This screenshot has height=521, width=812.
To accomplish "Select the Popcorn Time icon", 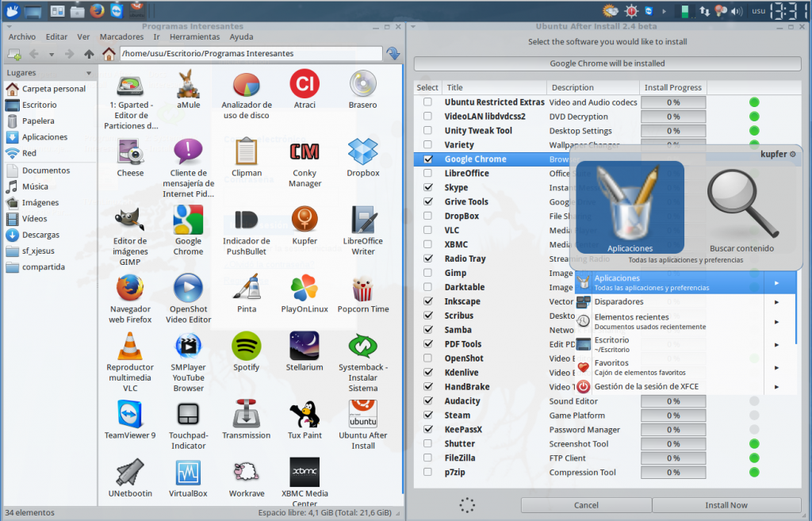I will 362,287.
